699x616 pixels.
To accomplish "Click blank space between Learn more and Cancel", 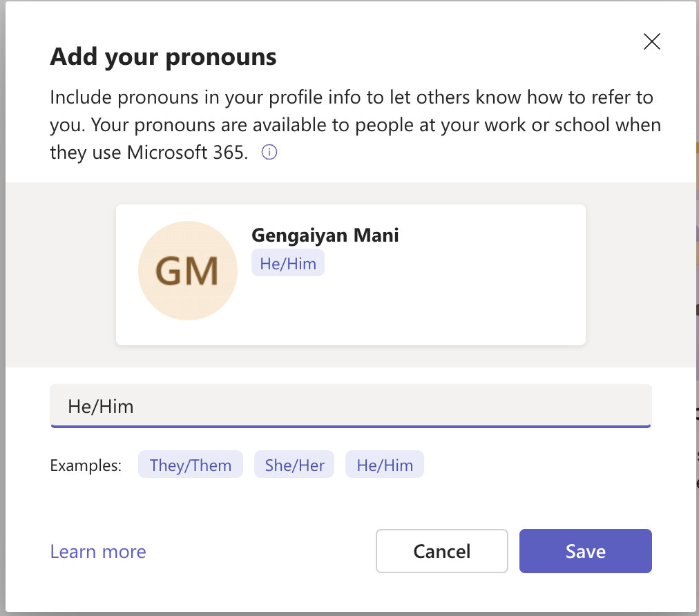I will [261, 551].
